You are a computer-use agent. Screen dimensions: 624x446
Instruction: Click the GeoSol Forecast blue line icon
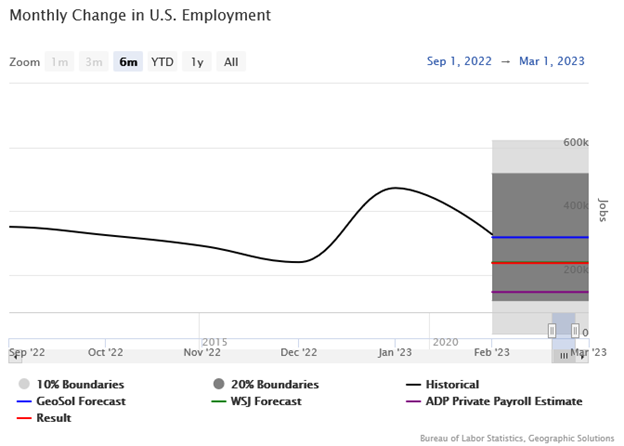pyautogui.click(x=23, y=401)
